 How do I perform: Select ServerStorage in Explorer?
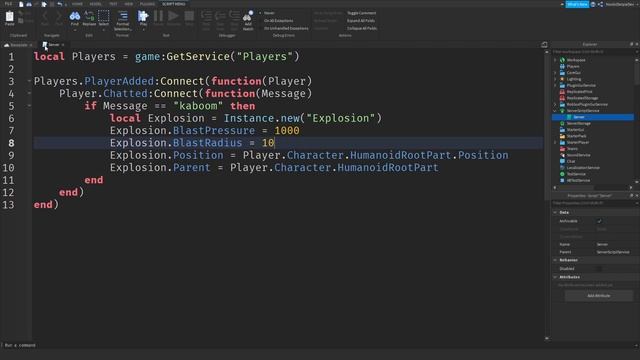click(x=578, y=123)
